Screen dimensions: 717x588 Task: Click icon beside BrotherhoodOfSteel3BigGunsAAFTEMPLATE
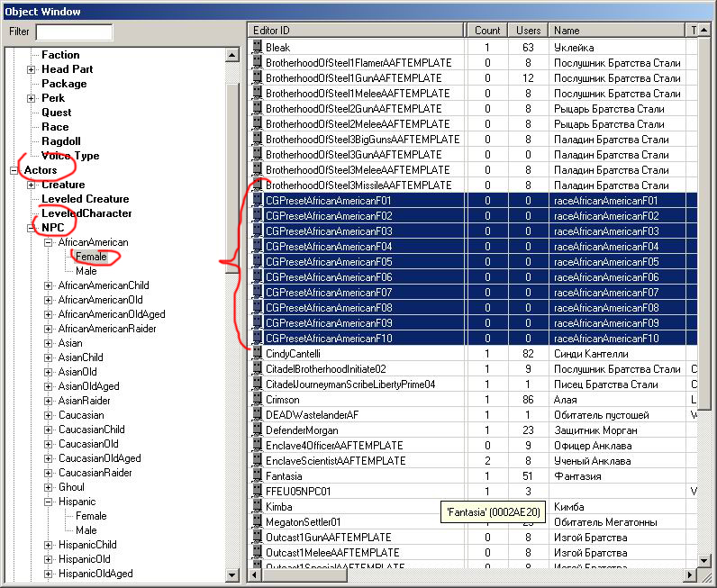(258, 139)
